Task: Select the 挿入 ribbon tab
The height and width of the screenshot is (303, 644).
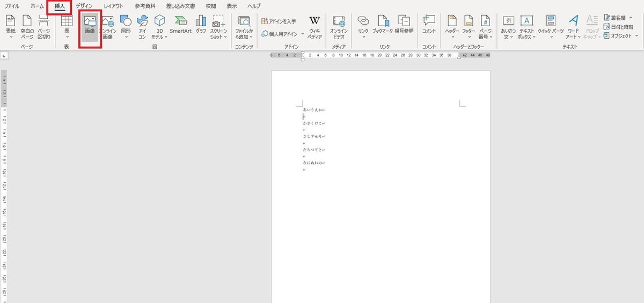Action: (59, 6)
